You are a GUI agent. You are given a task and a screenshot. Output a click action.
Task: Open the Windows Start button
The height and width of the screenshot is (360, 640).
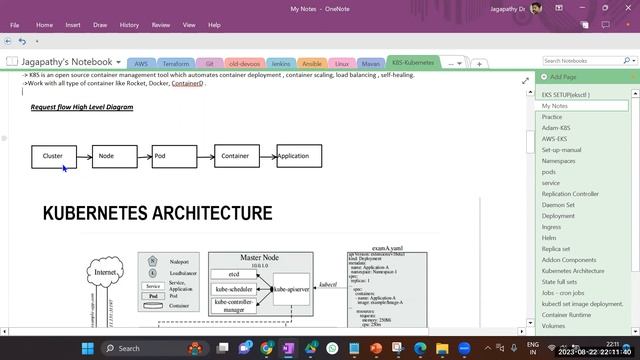(x=88, y=348)
